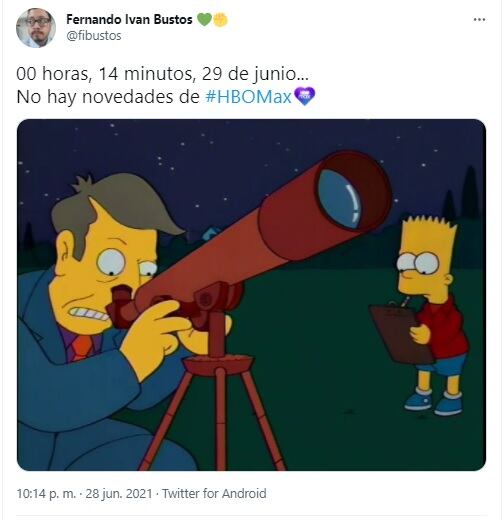Click Bart Simpson in the image
This screenshot has width=504, height=520.
point(431,314)
